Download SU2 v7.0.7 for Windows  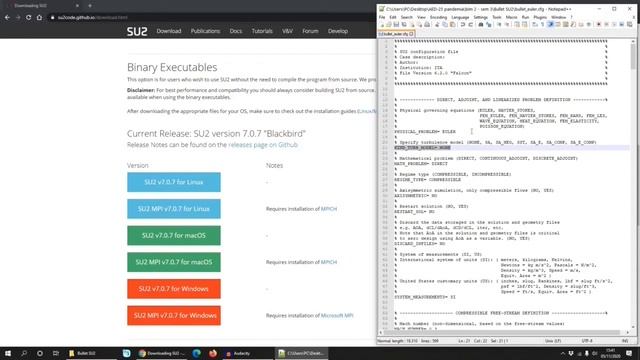click(x=174, y=289)
